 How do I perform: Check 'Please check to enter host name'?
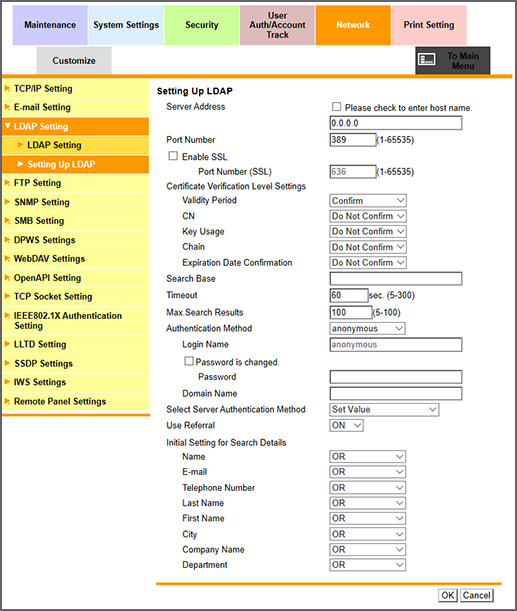(x=336, y=107)
